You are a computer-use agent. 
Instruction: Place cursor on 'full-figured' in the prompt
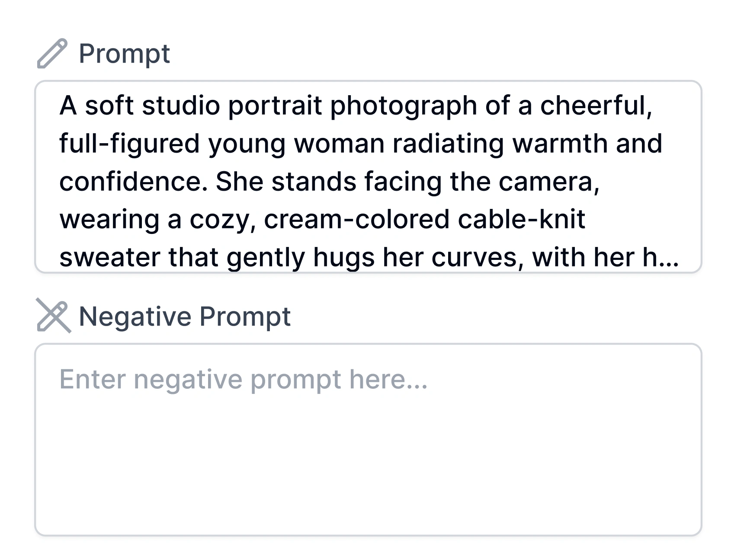(129, 144)
